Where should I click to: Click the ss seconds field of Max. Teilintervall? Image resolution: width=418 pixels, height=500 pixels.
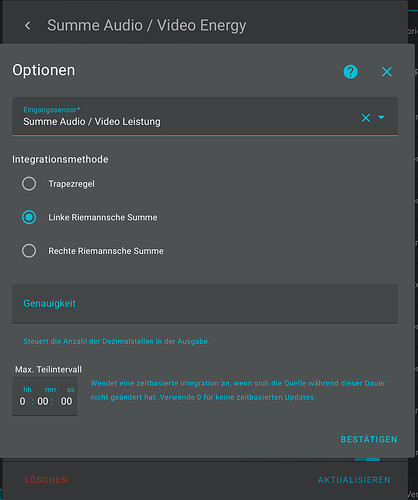66,401
